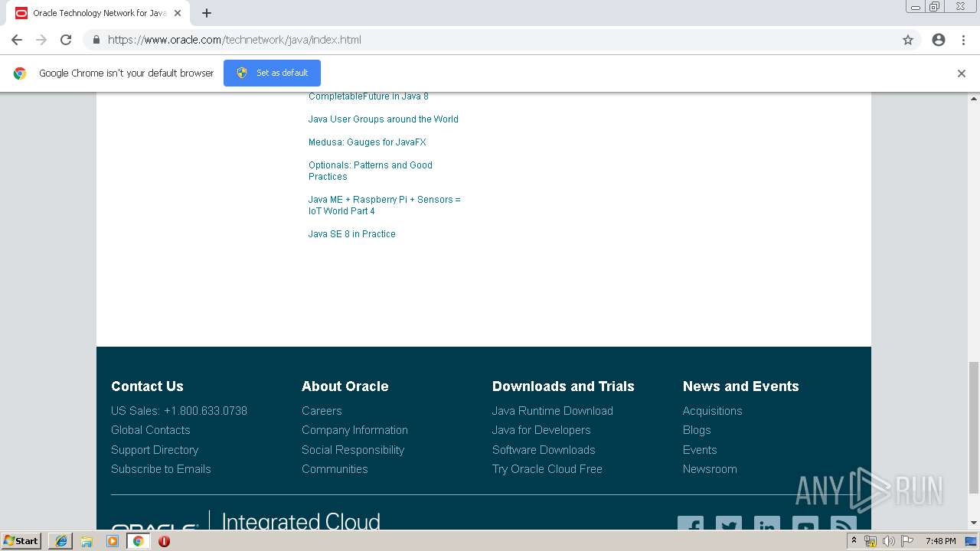Open Events footer link
Image resolution: width=980 pixels, height=551 pixels.
(700, 450)
